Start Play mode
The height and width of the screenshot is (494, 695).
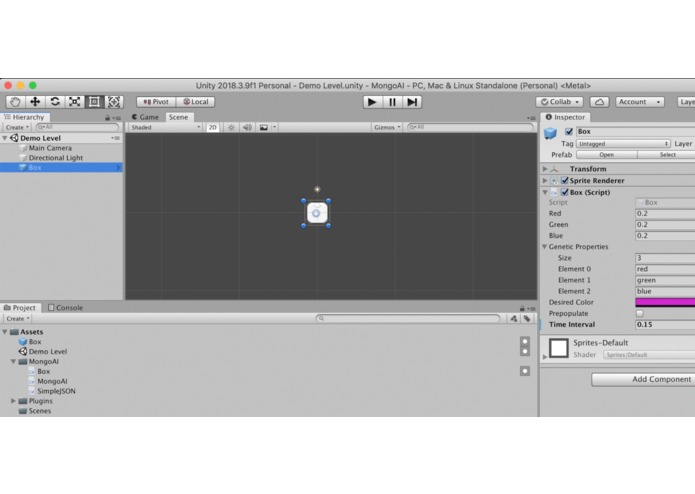click(372, 102)
